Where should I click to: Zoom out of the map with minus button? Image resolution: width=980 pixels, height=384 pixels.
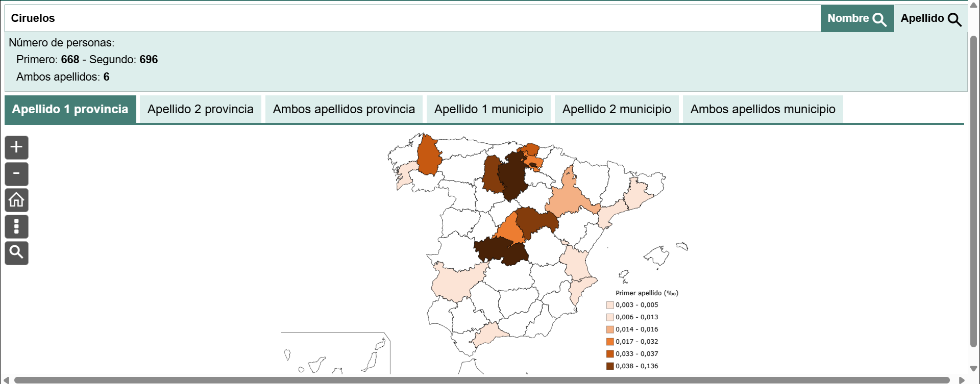(16, 174)
